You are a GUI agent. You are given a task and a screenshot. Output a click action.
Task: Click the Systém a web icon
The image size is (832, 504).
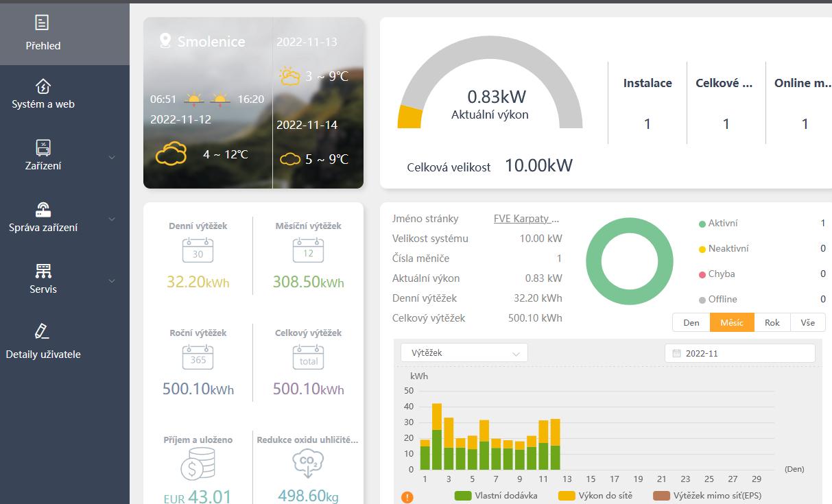pyautogui.click(x=43, y=86)
